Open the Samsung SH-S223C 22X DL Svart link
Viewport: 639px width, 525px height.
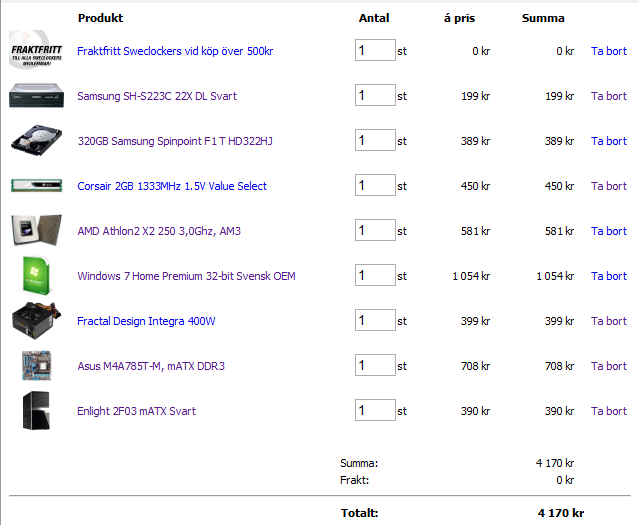coord(157,96)
